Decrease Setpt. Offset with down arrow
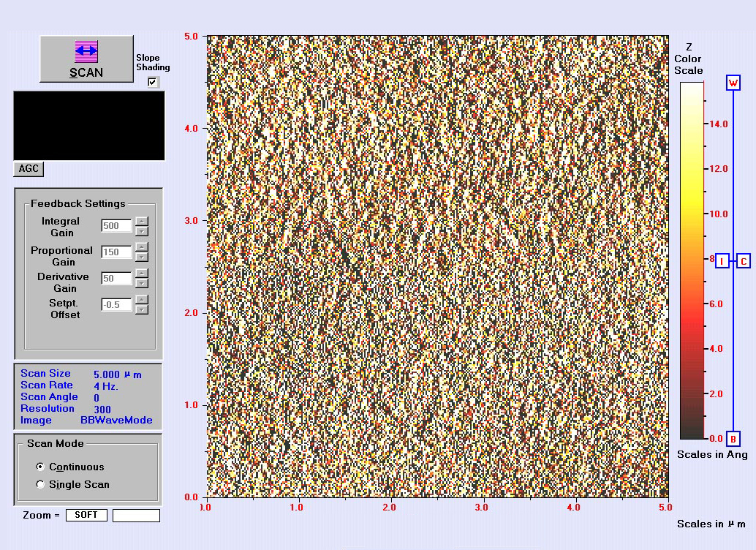The height and width of the screenshot is (550, 756). [142, 309]
